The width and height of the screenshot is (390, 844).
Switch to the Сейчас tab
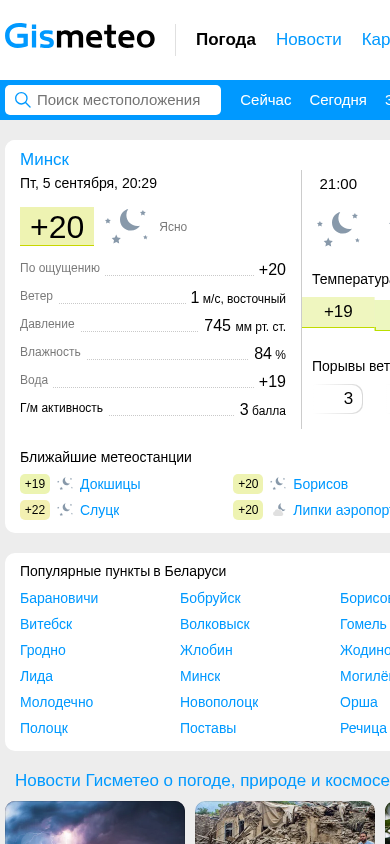point(266,100)
